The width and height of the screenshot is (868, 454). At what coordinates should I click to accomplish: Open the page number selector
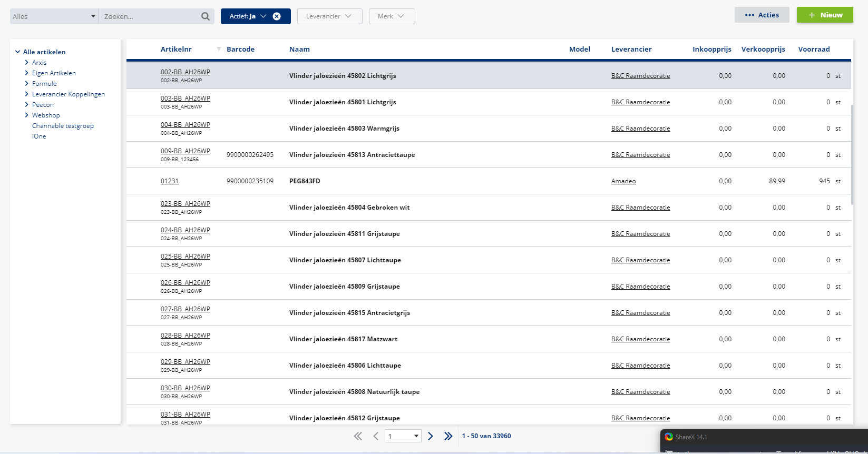403,436
